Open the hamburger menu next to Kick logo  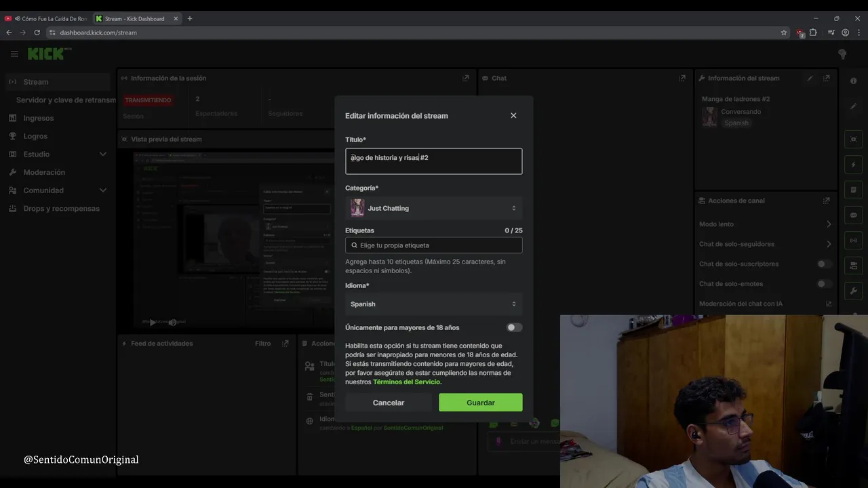[14, 54]
